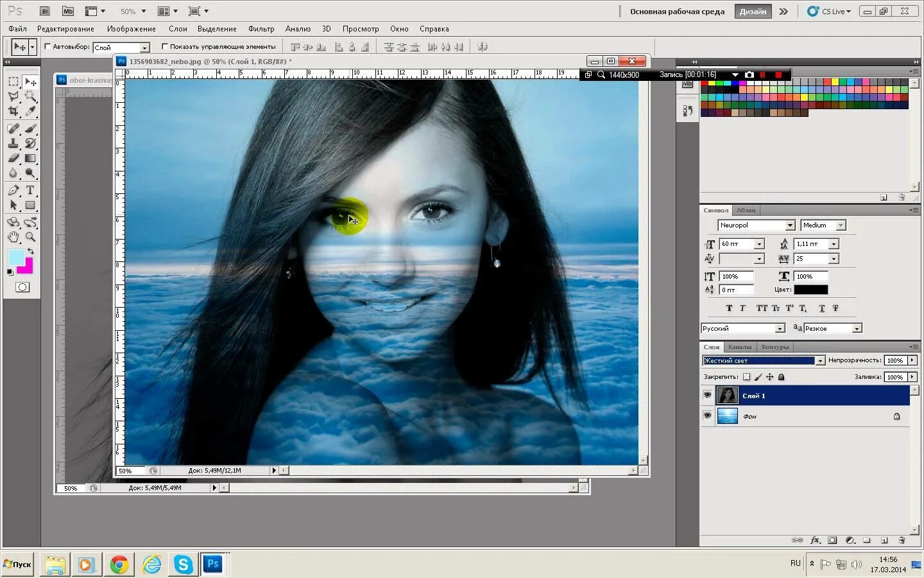Image resolution: width=924 pixels, height=578 pixels.
Task: Select the Type tool
Action: [x=30, y=190]
